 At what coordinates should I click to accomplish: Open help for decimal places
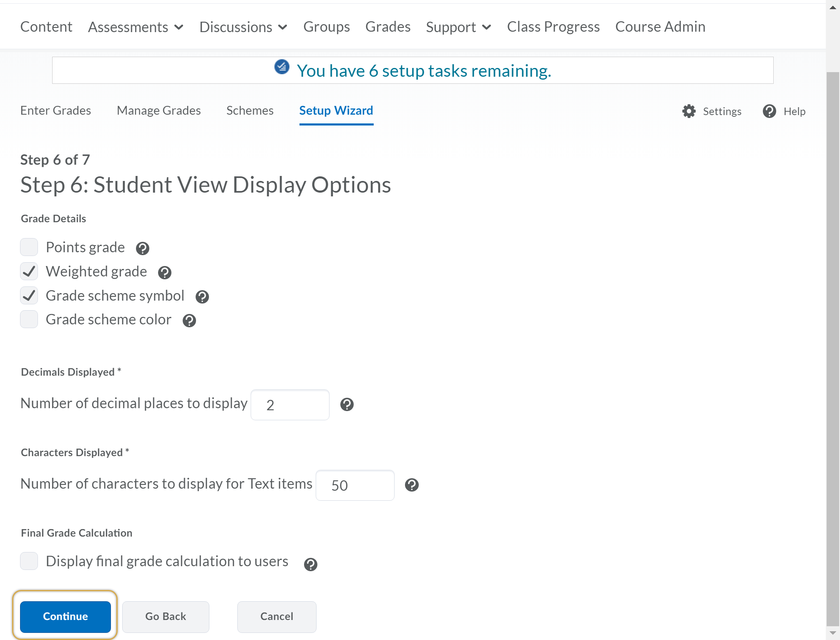click(x=347, y=404)
